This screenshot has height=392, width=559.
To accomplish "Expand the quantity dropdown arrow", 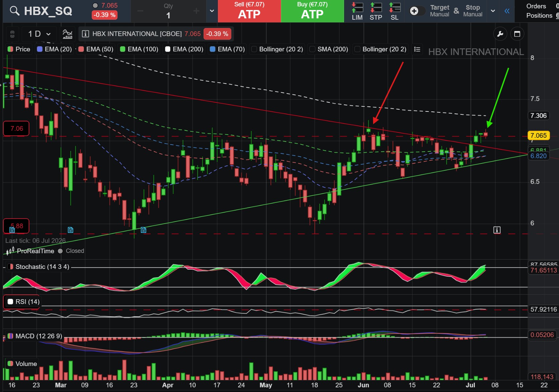I will point(212,11).
